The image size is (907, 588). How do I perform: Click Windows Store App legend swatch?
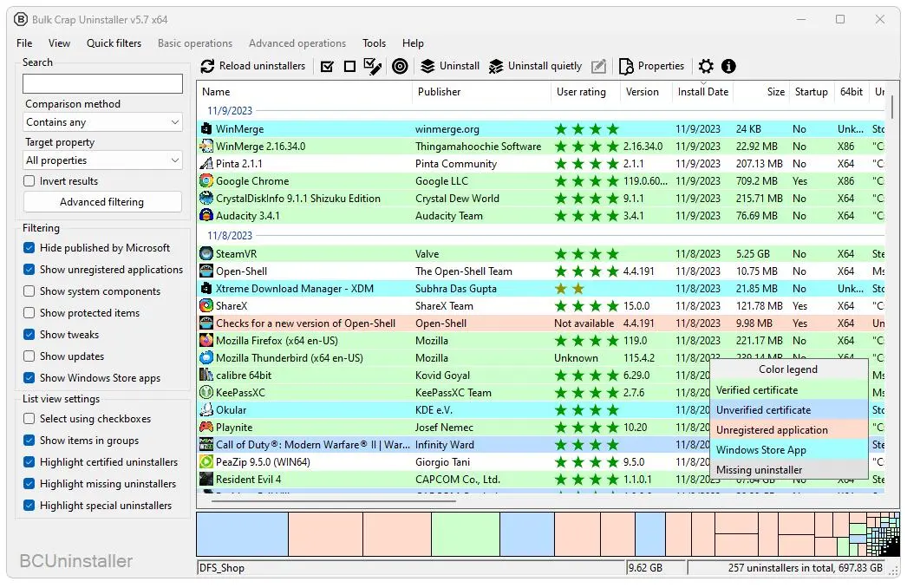(789, 450)
